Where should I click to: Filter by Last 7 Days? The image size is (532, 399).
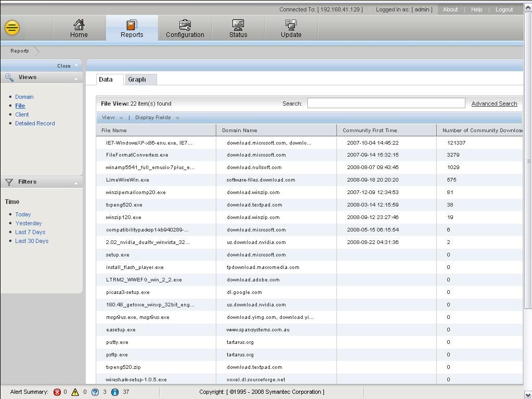click(x=30, y=232)
